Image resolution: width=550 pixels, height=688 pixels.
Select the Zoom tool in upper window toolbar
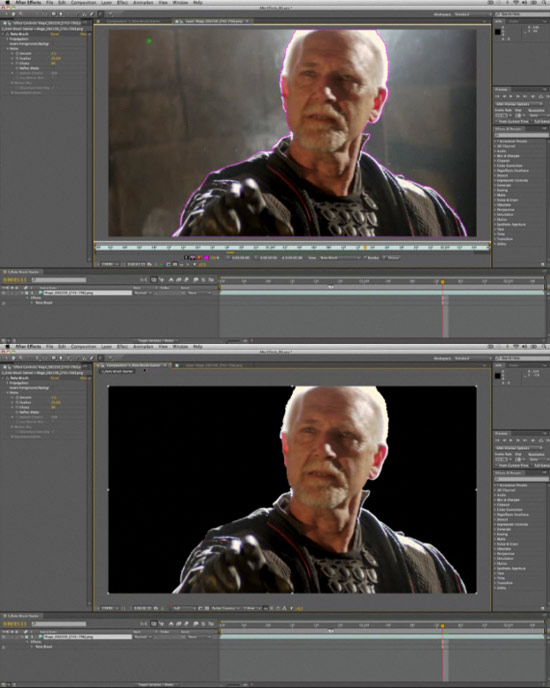coord(20,14)
